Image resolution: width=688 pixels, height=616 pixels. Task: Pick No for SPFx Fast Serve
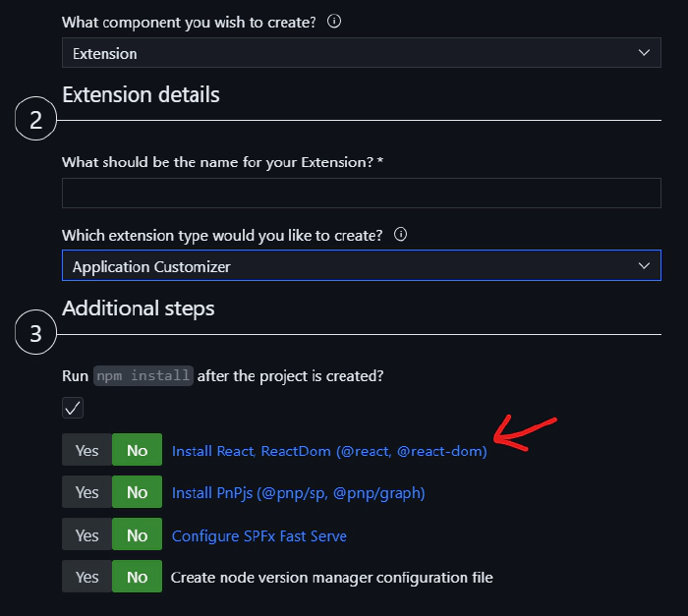(x=137, y=535)
